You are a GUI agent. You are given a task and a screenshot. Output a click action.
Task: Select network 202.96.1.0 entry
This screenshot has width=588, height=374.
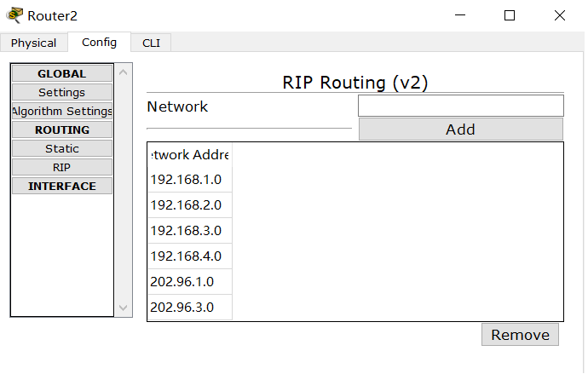point(190,281)
